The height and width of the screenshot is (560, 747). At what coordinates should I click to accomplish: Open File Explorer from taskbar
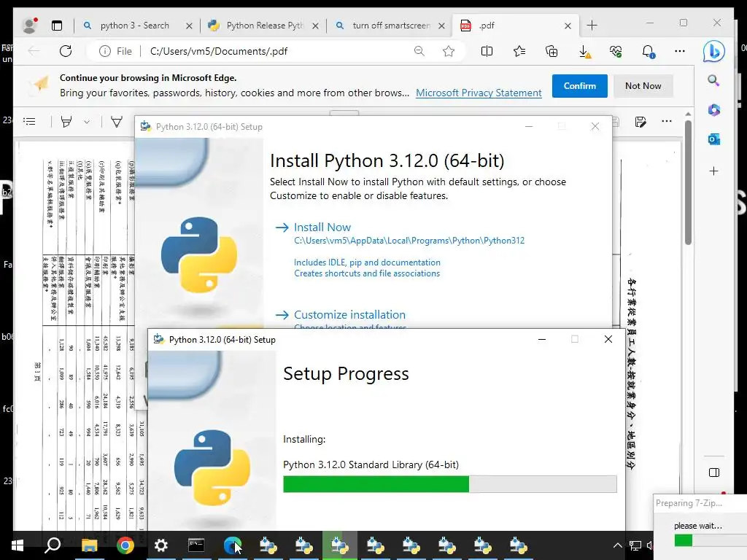click(x=89, y=545)
